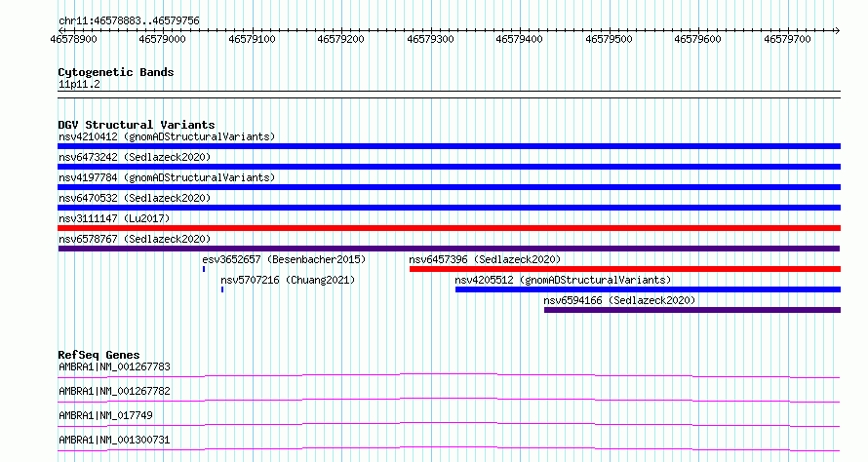Open the DGV Structural Variants track title
868x462 pixels.
[x=137, y=125]
